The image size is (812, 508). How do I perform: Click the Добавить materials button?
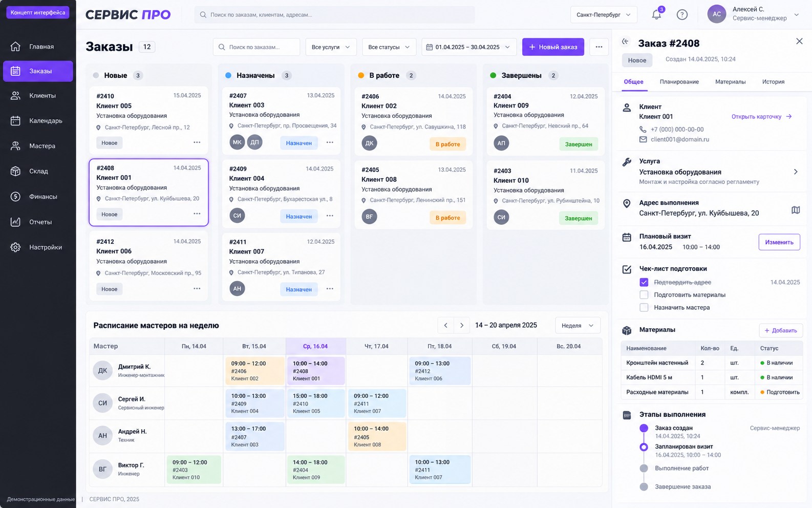tap(781, 330)
